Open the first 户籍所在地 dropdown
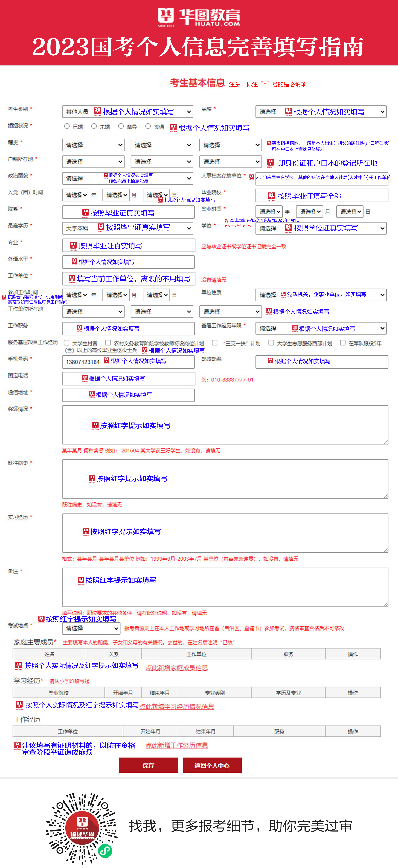The image size is (398, 868). (93, 162)
